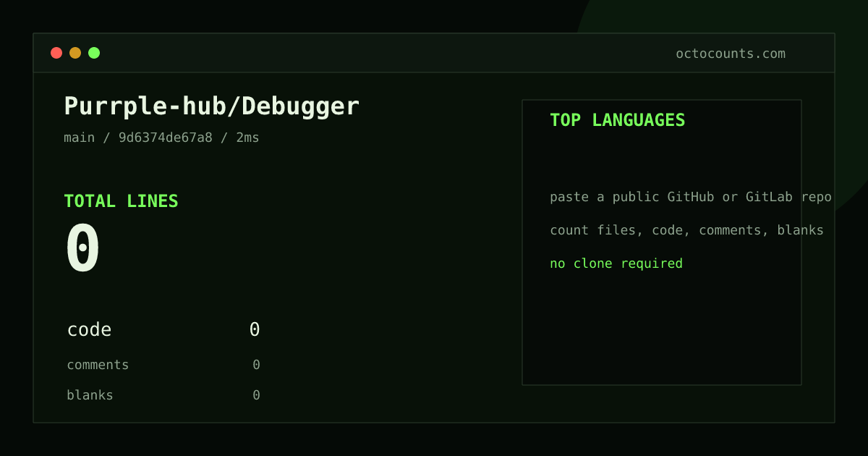Click the 'main / 9d6374de67a8 / 2ms' line

(161, 138)
